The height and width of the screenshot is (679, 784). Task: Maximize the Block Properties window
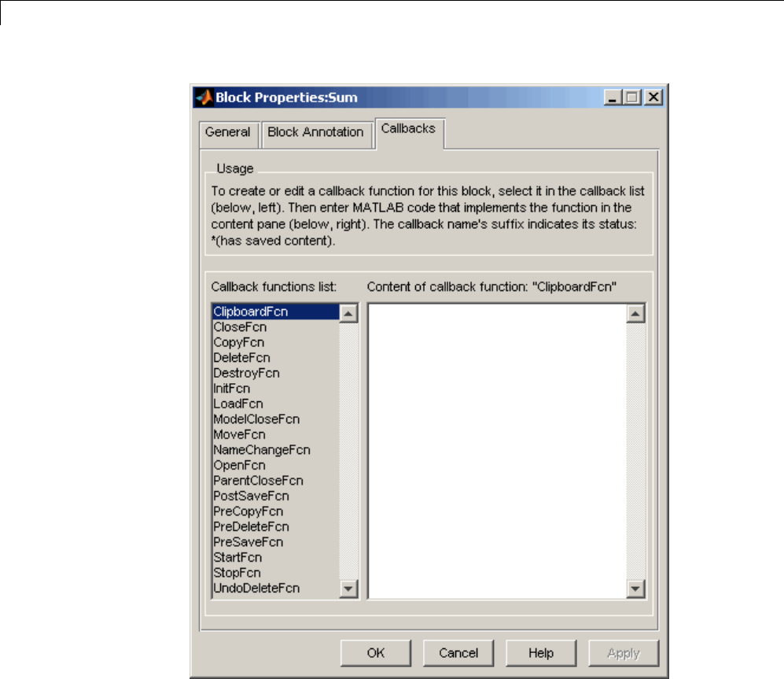pos(632,97)
